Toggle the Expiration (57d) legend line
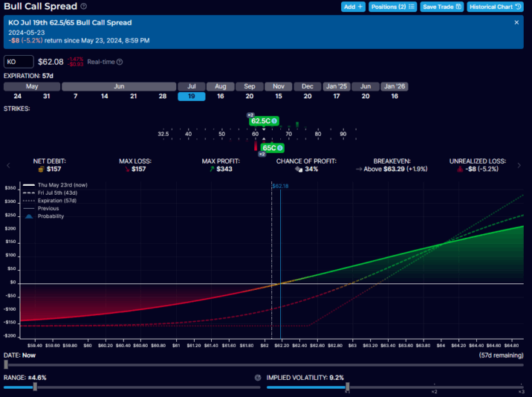 (x=55, y=201)
